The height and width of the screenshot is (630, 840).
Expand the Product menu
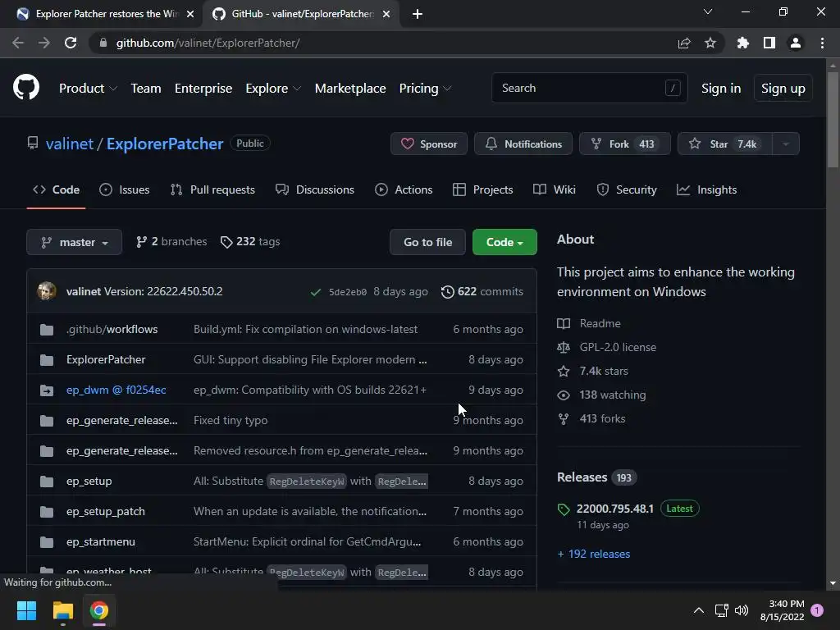(x=88, y=89)
